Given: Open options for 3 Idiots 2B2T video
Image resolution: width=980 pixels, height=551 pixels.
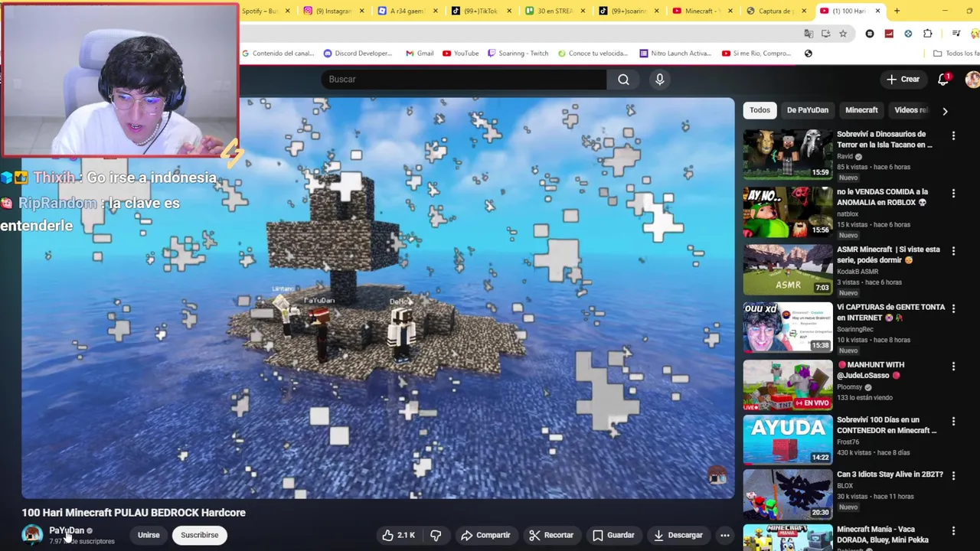Looking at the screenshot, I should (x=953, y=476).
